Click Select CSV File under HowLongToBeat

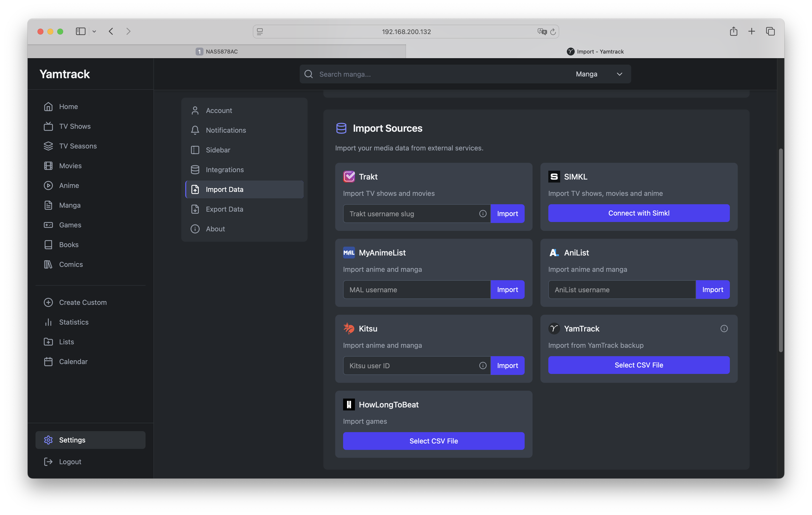(433, 441)
